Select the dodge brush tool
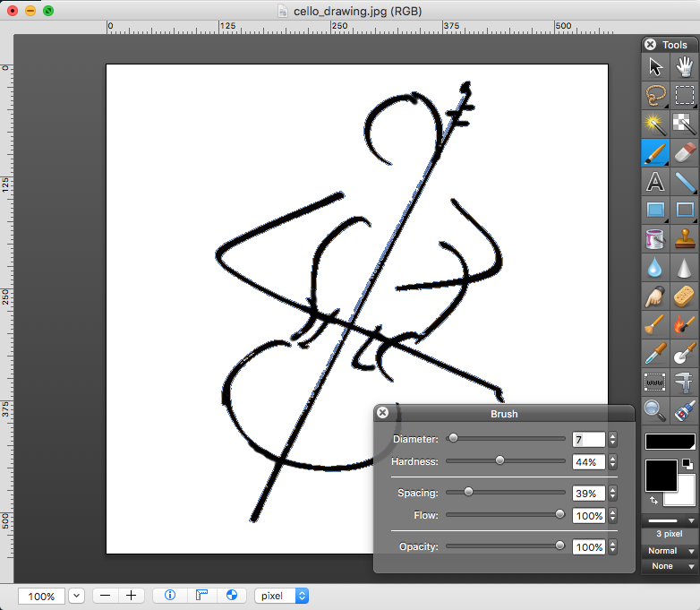700x610 pixels. pos(655,324)
